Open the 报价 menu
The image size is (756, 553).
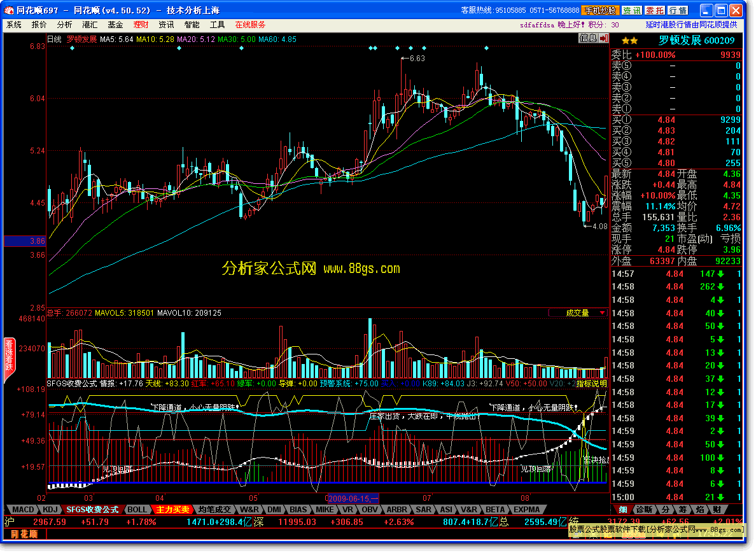click(39, 25)
